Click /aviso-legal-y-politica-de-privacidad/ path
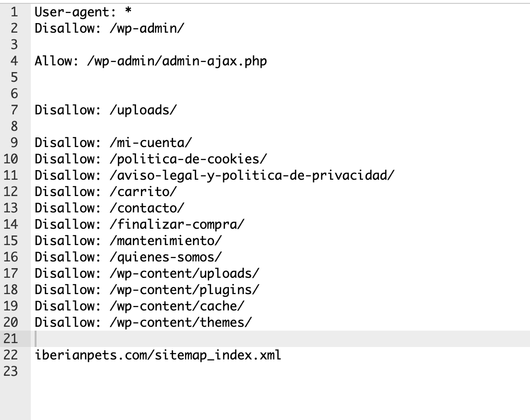The image size is (530, 420). coord(252,175)
